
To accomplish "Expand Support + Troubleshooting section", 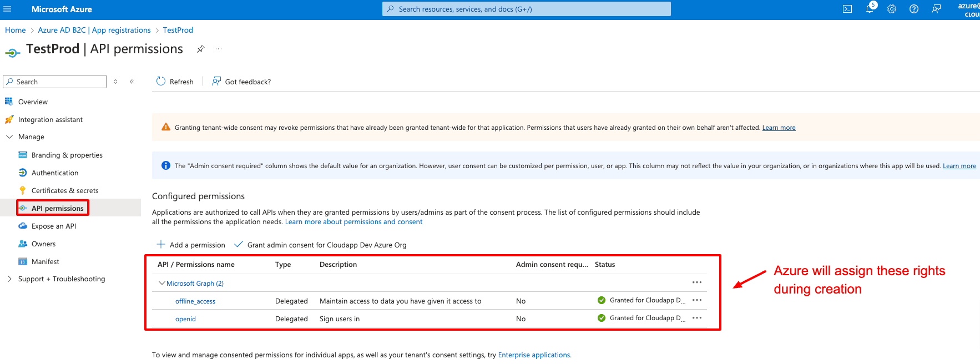I will click(x=9, y=279).
